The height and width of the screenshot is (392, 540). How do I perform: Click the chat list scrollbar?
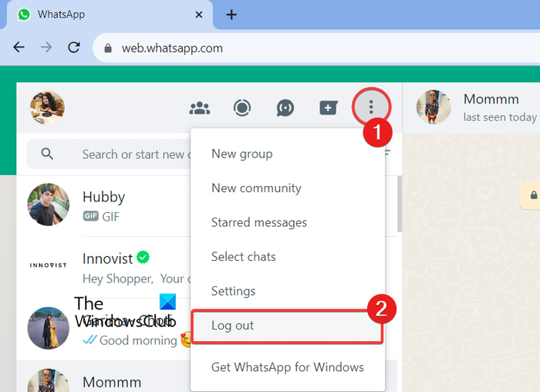pos(400,204)
